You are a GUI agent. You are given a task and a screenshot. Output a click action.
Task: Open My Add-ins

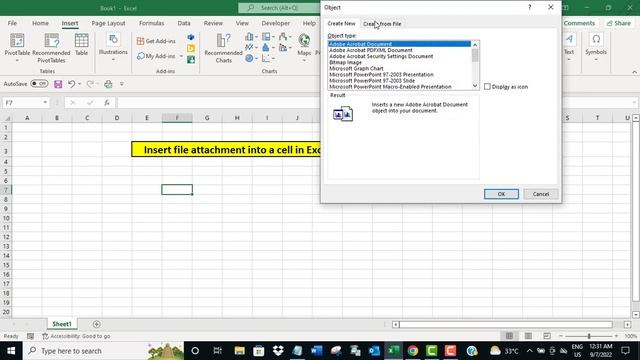156,56
